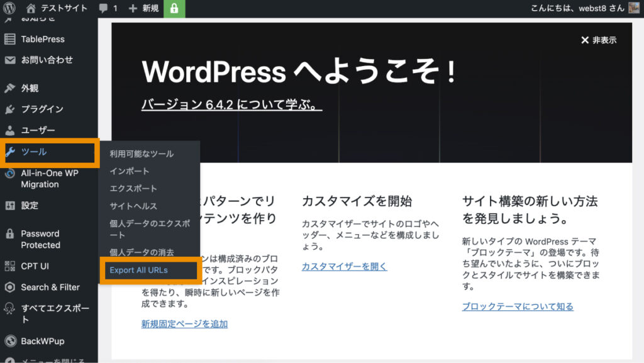644x363 pixels.
Task: Open the Search & Filter magnifier icon
Action: click(11, 288)
